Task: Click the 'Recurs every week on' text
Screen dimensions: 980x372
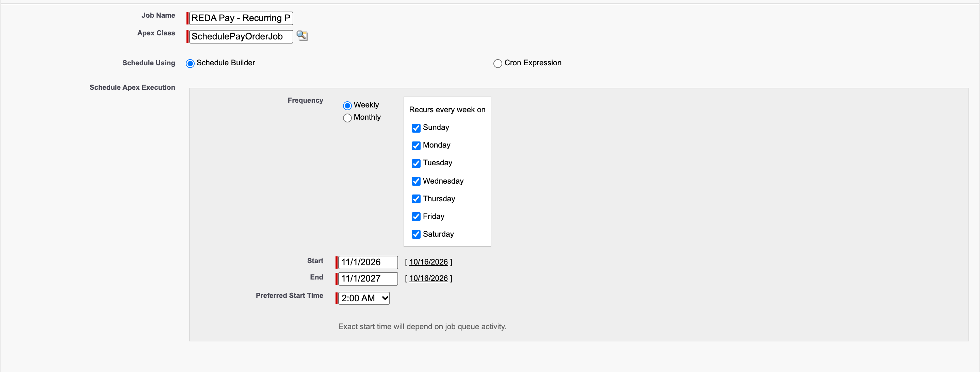Action: (447, 109)
